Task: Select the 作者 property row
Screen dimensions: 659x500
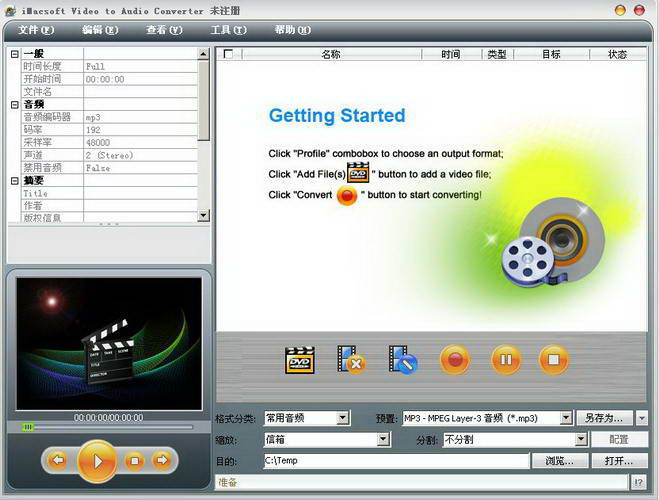Action: (x=109, y=206)
